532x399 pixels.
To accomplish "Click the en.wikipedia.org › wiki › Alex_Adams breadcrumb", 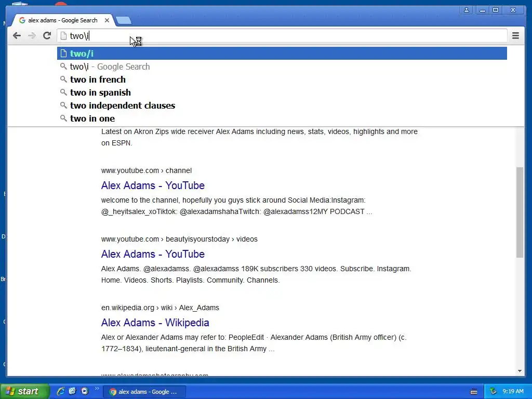I will click(x=160, y=308).
